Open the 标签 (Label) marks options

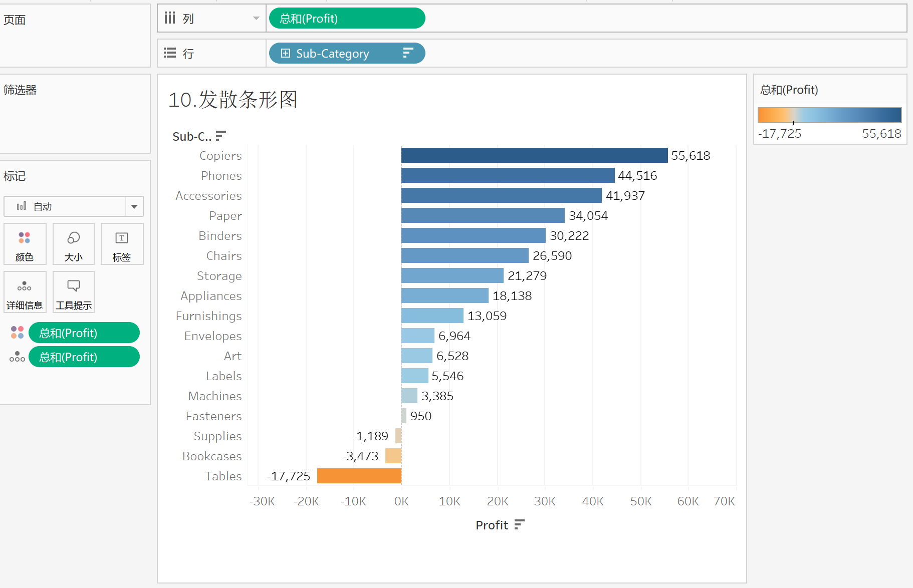[122, 244]
